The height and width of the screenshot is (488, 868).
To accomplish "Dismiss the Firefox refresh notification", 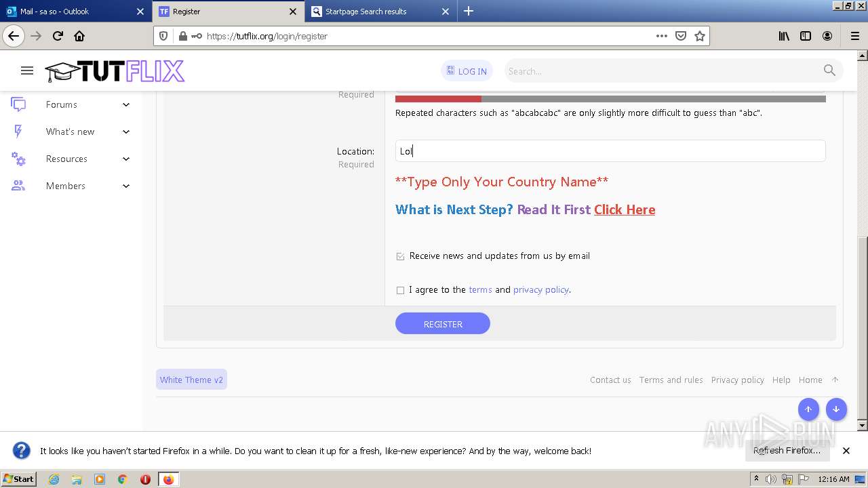I will click(846, 451).
